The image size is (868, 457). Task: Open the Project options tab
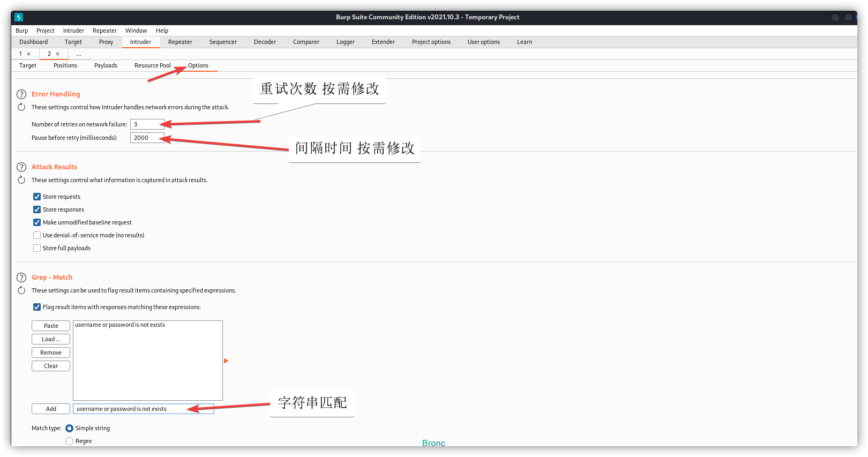[431, 42]
